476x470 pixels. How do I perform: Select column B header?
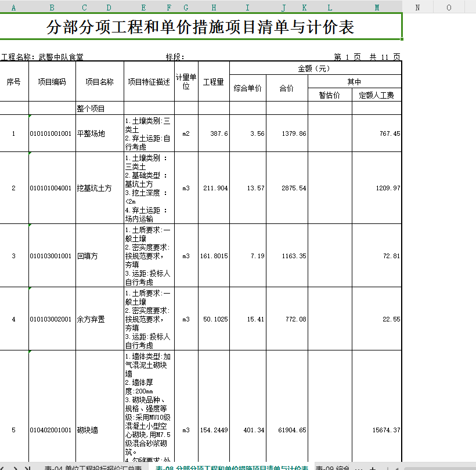[x=52, y=8]
